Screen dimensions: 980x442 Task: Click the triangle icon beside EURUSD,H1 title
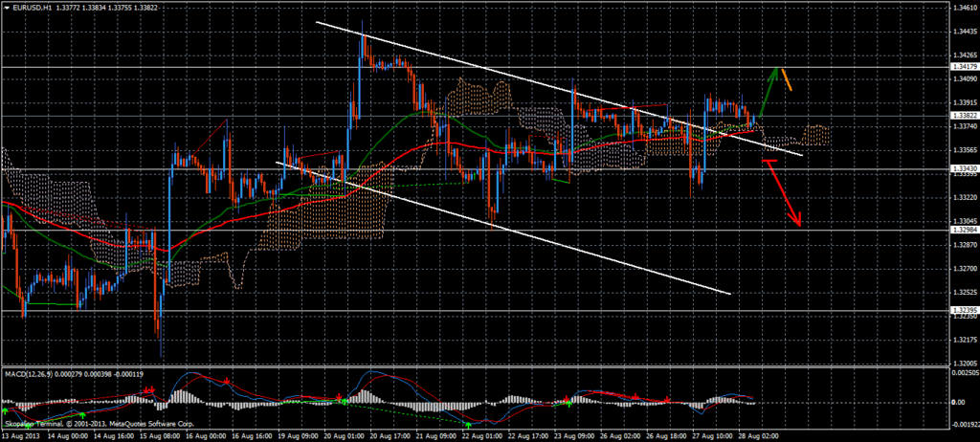[6, 6]
